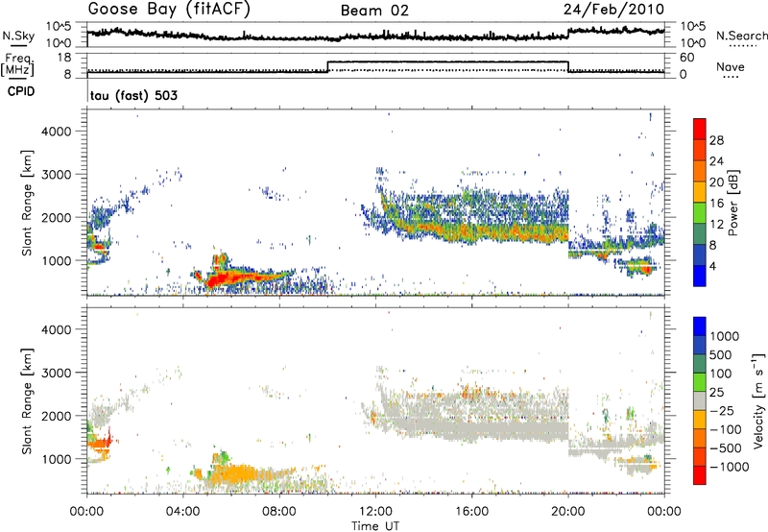This screenshot has width=768, height=532.
Task: Click the '12:00' time tick label
Action: [375, 512]
